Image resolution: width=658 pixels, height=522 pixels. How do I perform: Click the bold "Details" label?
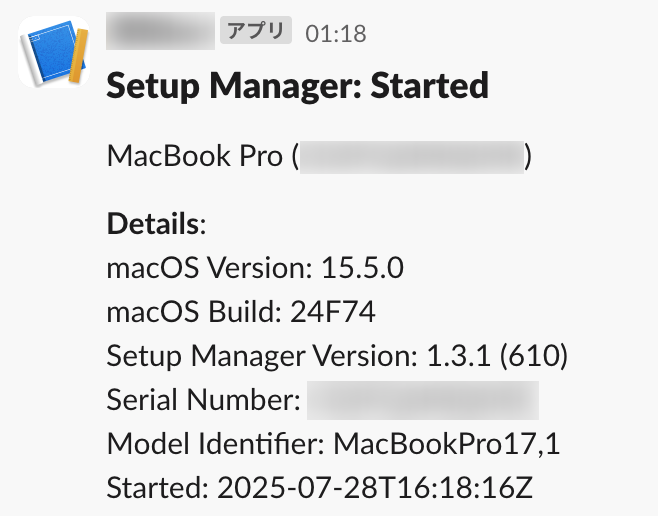click(x=153, y=222)
